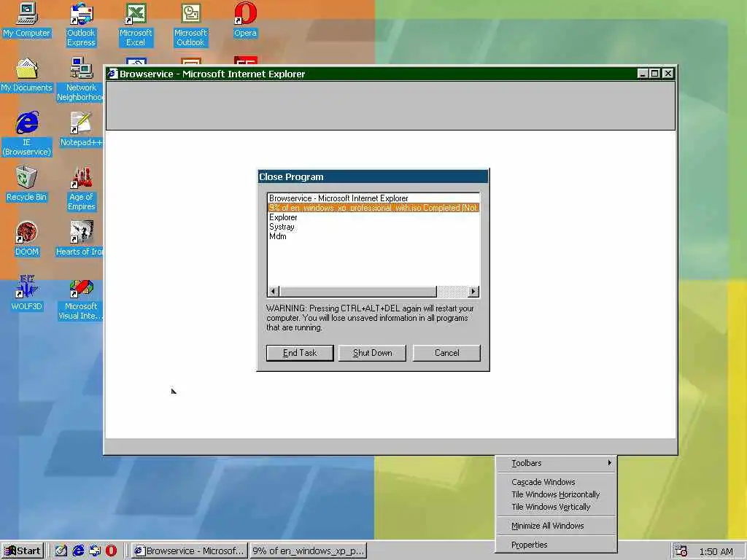
Task: Select IE (Browservice) desktop icon
Action: pos(27,134)
